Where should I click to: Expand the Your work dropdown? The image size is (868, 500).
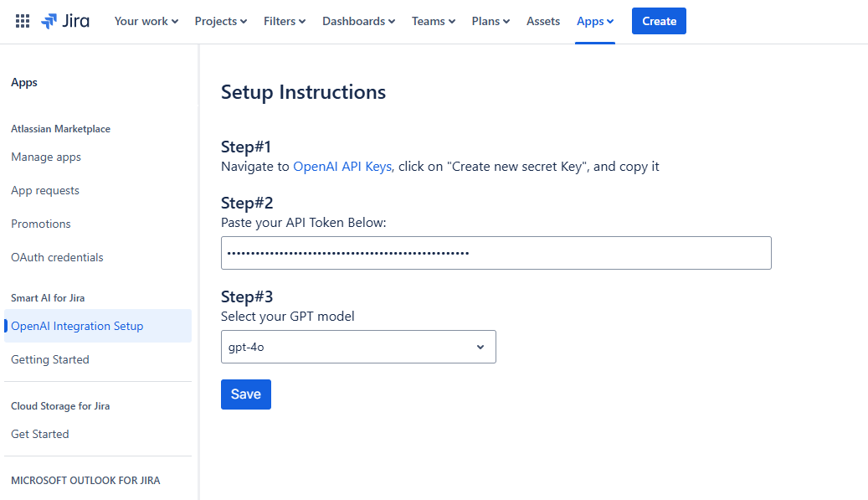(146, 21)
